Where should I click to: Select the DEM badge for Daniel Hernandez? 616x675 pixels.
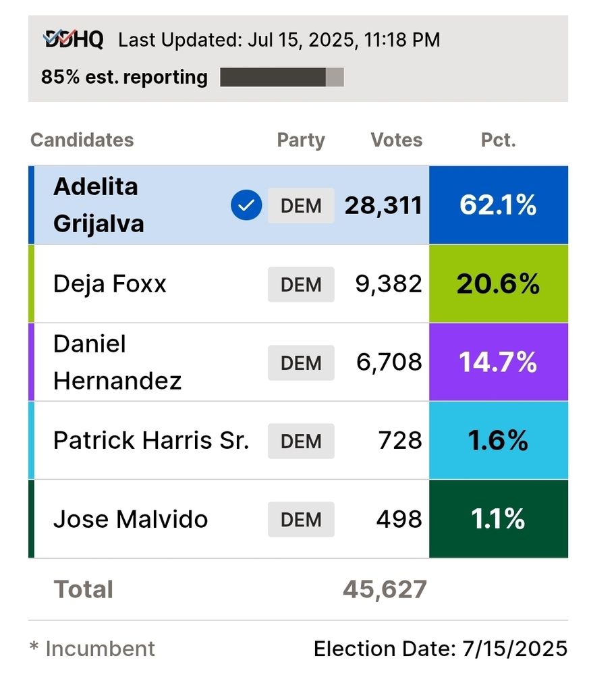tap(301, 362)
